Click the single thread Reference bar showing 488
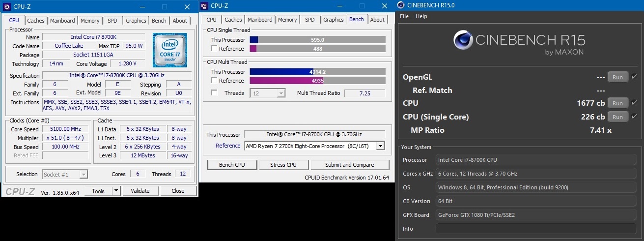This screenshot has width=644, height=241. click(x=317, y=49)
